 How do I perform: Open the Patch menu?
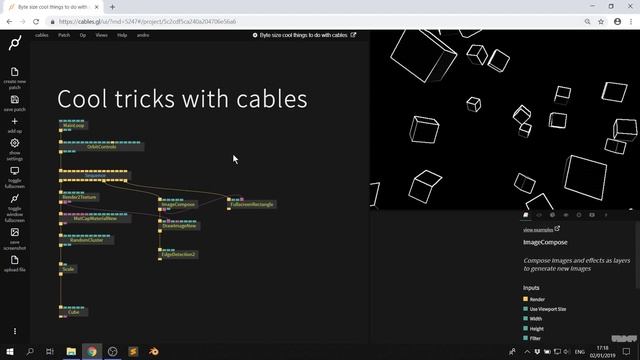(64, 35)
